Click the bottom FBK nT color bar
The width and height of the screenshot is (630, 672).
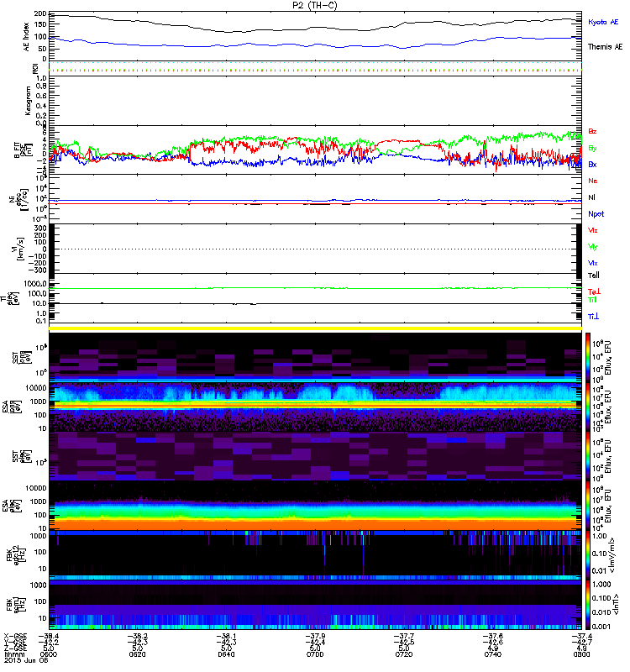[588, 605]
